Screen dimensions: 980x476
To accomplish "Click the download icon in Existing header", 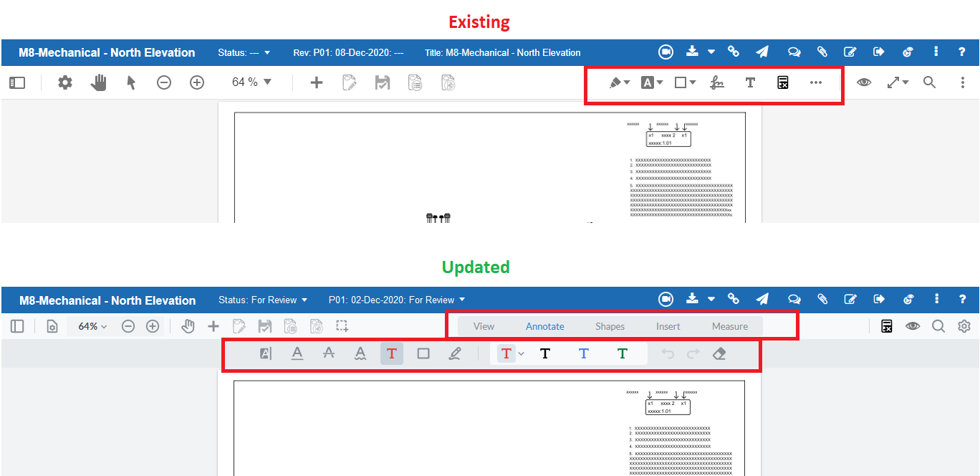I will coord(692,52).
